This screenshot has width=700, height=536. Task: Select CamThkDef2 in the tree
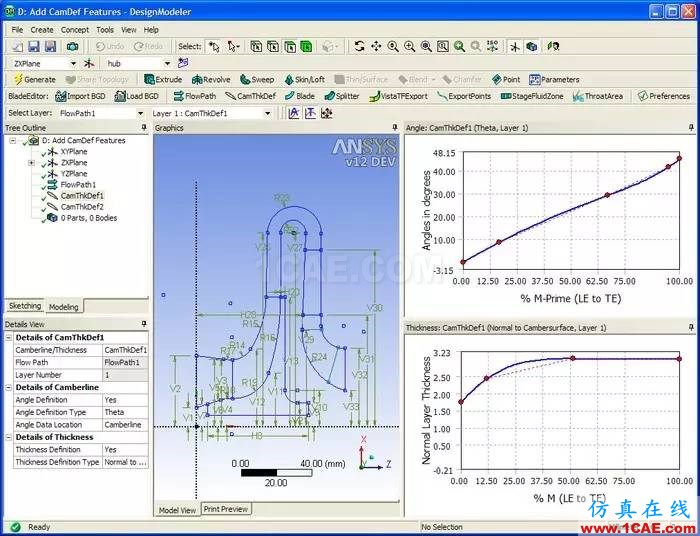coord(82,207)
